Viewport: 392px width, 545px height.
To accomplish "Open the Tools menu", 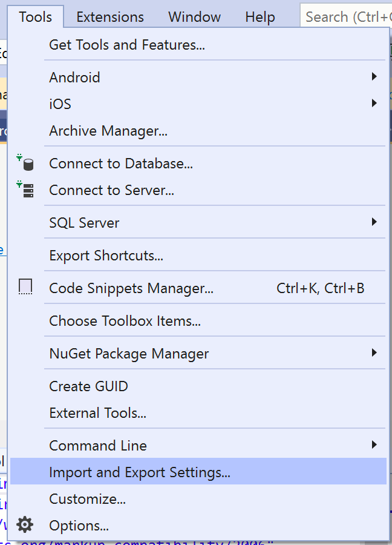I will pos(36,17).
